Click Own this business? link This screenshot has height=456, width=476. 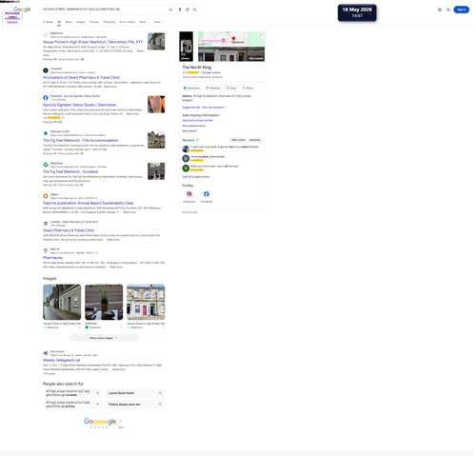click(214, 108)
